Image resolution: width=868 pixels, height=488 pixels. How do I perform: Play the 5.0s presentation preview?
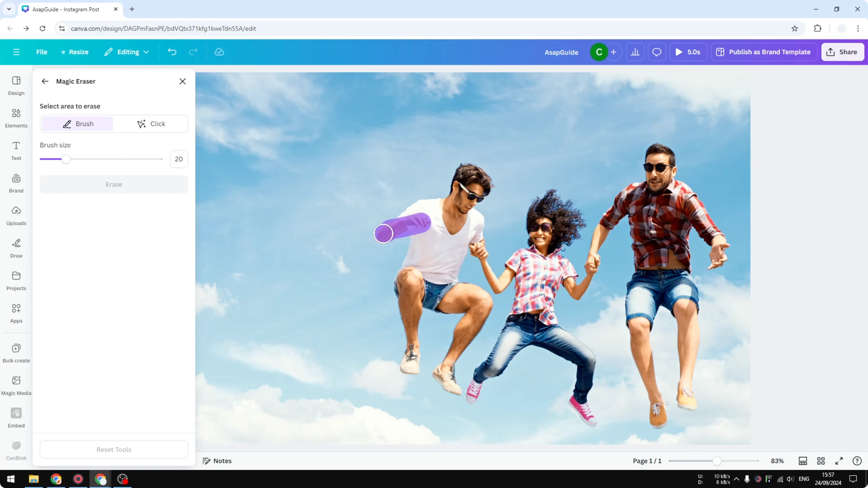pos(689,52)
